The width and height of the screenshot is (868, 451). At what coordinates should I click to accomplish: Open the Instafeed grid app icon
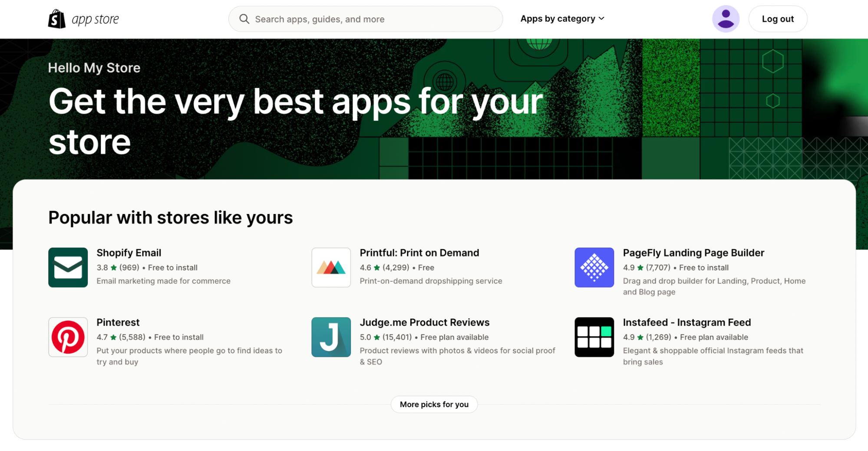[594, 337]
